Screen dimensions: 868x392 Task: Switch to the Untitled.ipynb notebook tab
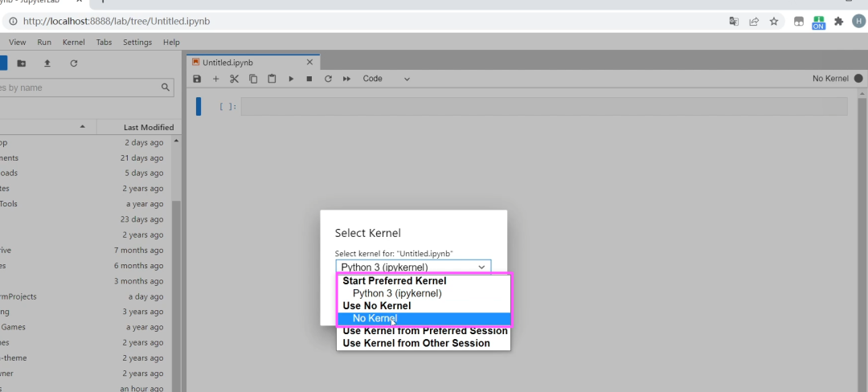253,62
